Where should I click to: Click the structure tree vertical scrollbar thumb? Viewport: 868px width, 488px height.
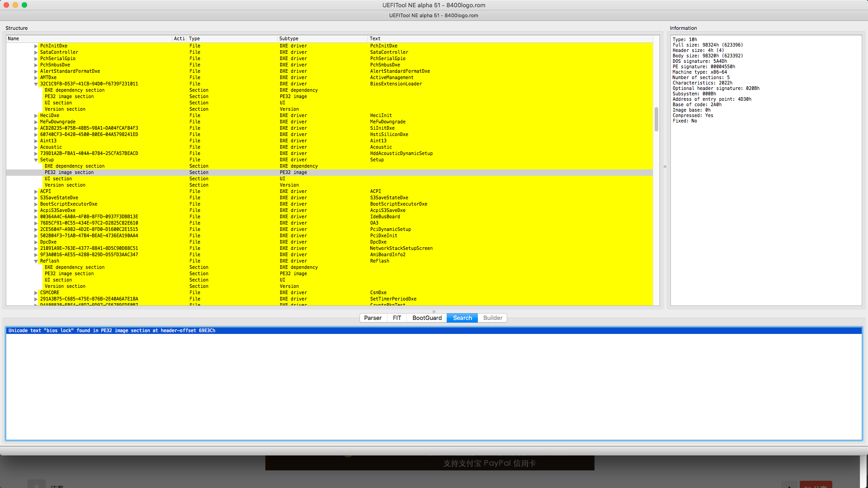pos(656,119)
